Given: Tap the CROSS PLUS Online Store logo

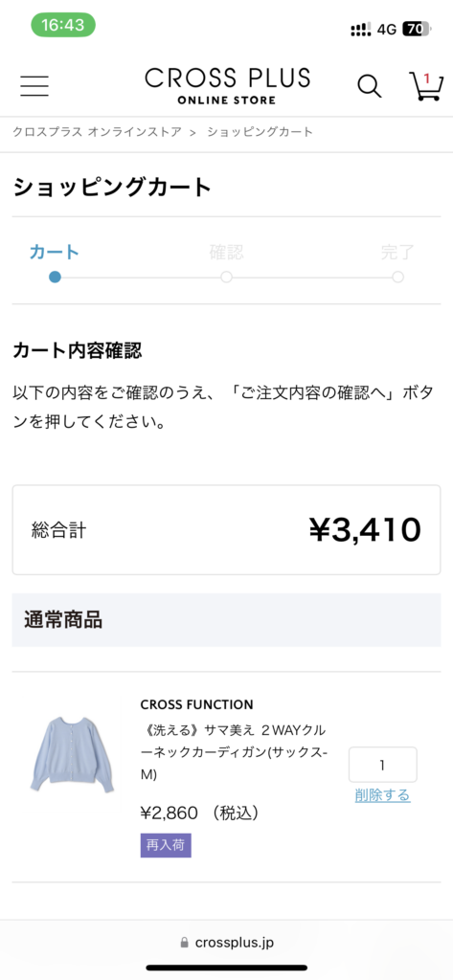Looking at the screenshot, I should tap(227, 86).
